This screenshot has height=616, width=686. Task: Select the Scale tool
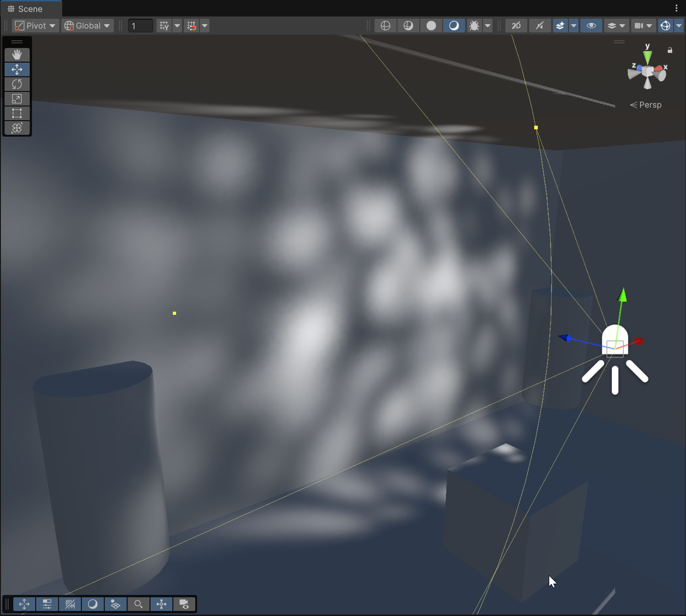coord(17,99)
